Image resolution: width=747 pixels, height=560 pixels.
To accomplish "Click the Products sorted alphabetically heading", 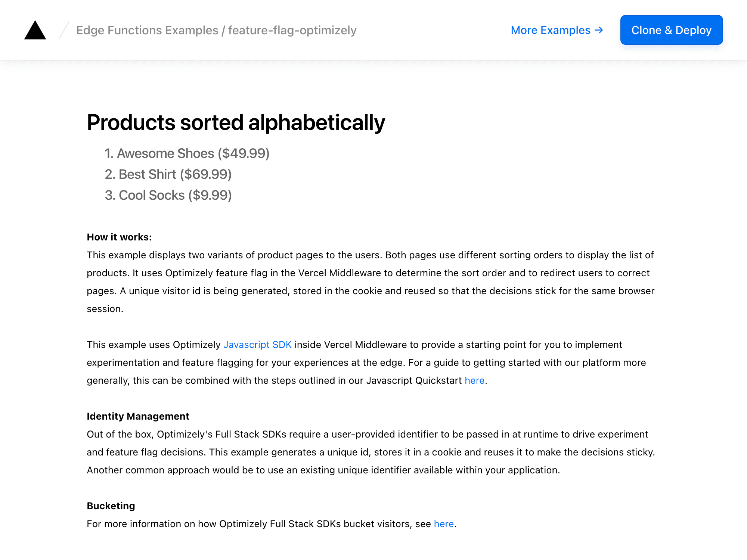I will 235,122.
